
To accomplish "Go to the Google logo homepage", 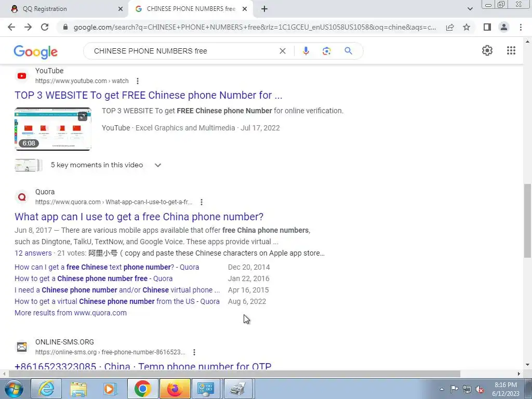I will pos(36,52).
